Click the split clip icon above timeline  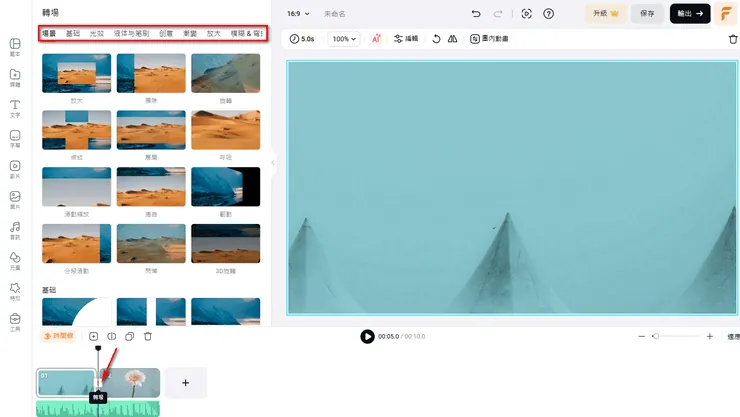[x=112, y=337]
